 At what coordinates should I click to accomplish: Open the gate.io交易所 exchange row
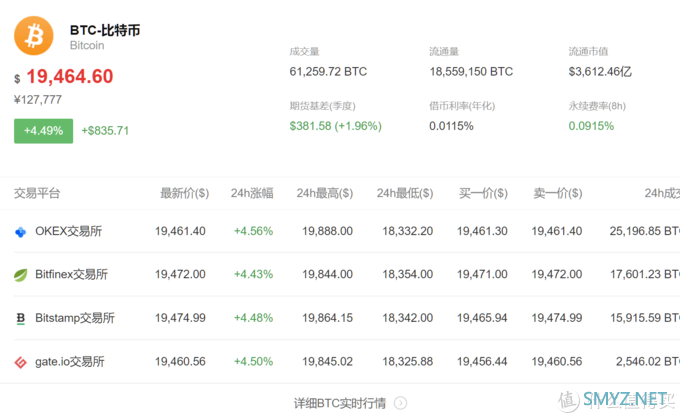coord(340,362)
